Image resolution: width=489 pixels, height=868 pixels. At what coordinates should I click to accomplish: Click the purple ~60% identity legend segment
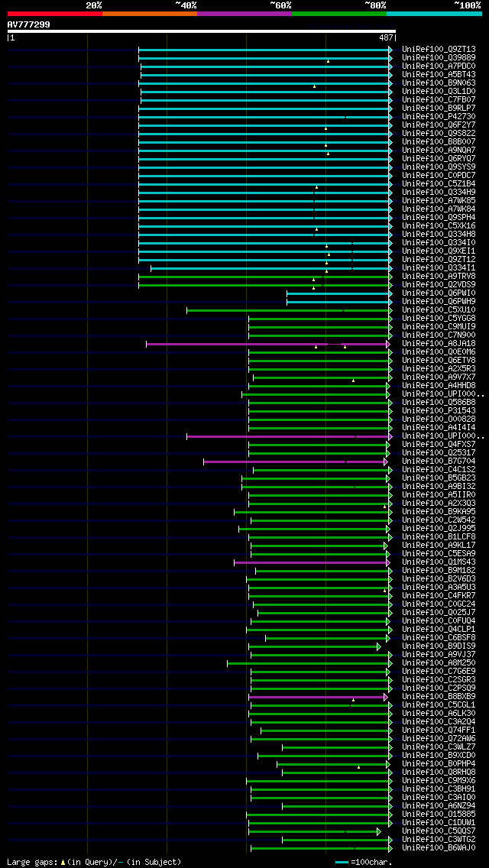pyautogui.click(x=244, y=13)
